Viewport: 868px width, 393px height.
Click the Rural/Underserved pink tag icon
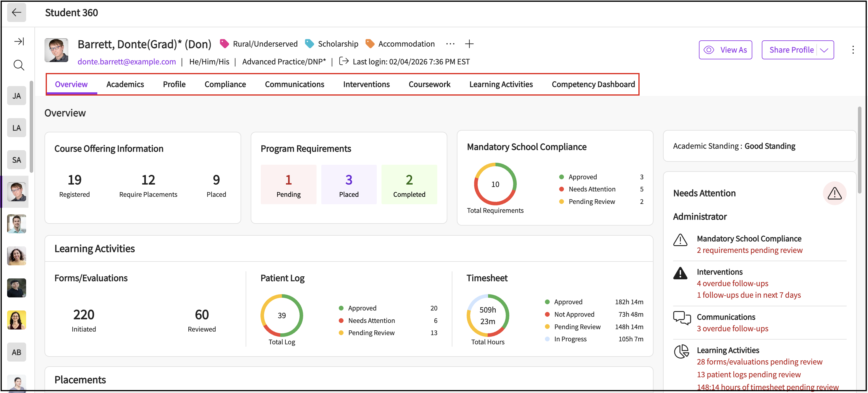(x=224, y=44)
